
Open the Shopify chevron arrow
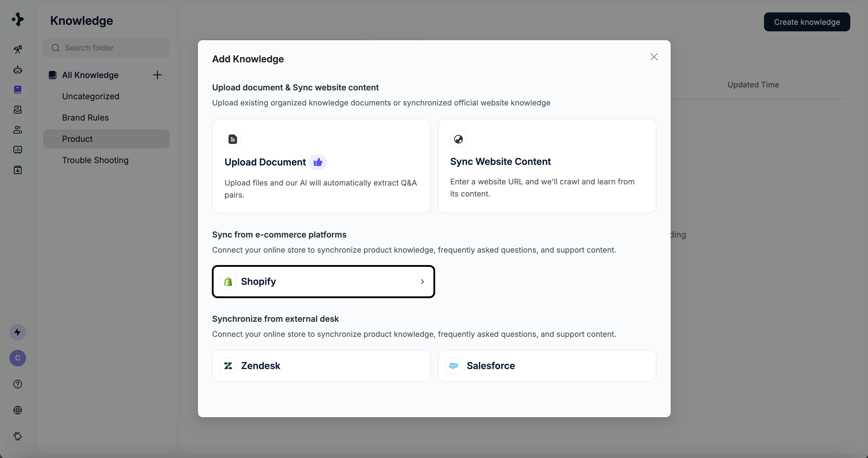(422, 281)
